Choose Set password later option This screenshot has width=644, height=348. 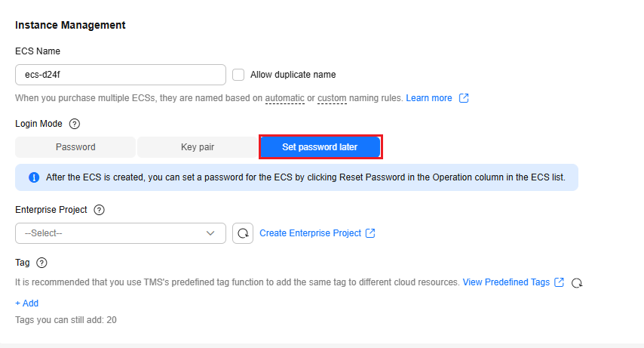(320, 147)
